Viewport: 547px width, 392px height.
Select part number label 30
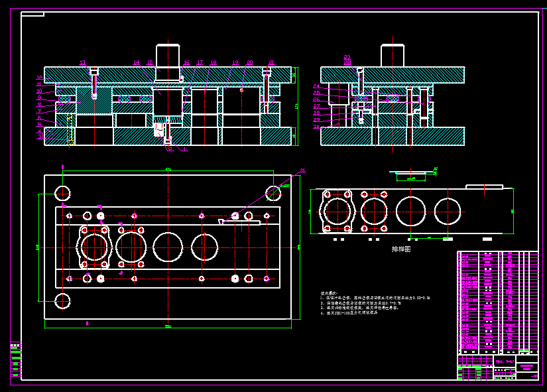[316, 127]
